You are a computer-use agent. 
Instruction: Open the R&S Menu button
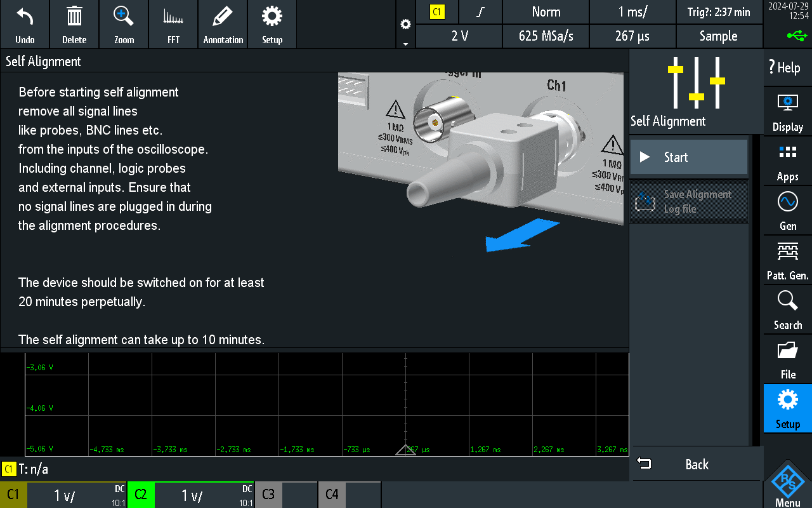tap(788, 484)
